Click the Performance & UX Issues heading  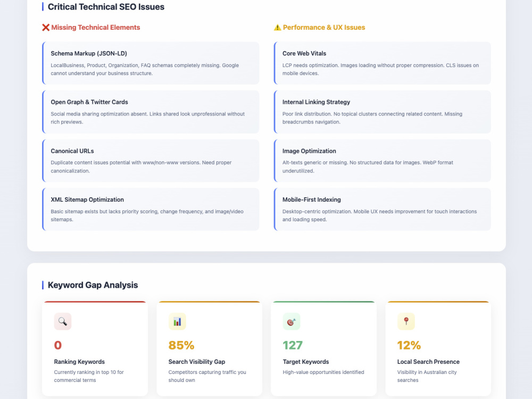324,28
